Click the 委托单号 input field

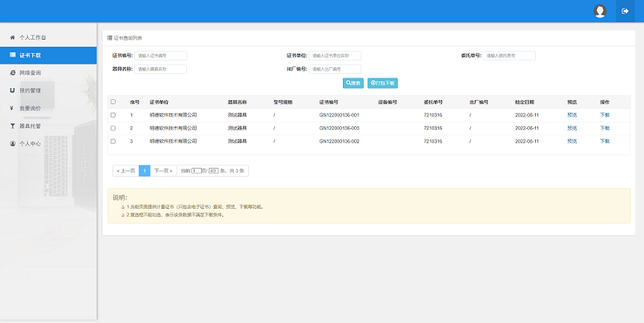pyautogui.click(x=509, y=55)
